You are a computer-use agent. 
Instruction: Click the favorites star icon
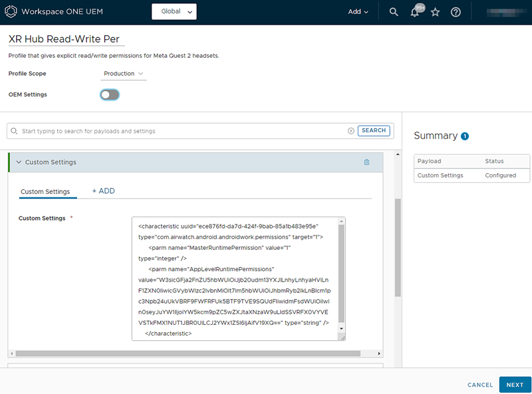point(435,12)
